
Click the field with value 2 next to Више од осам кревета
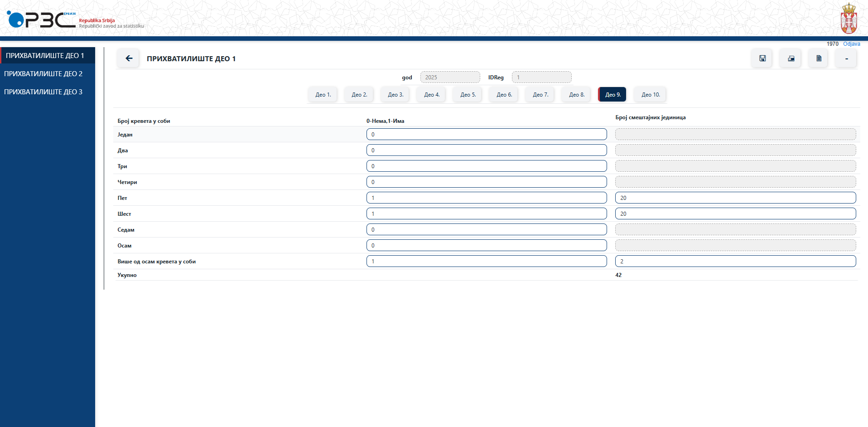coord(735,261)
